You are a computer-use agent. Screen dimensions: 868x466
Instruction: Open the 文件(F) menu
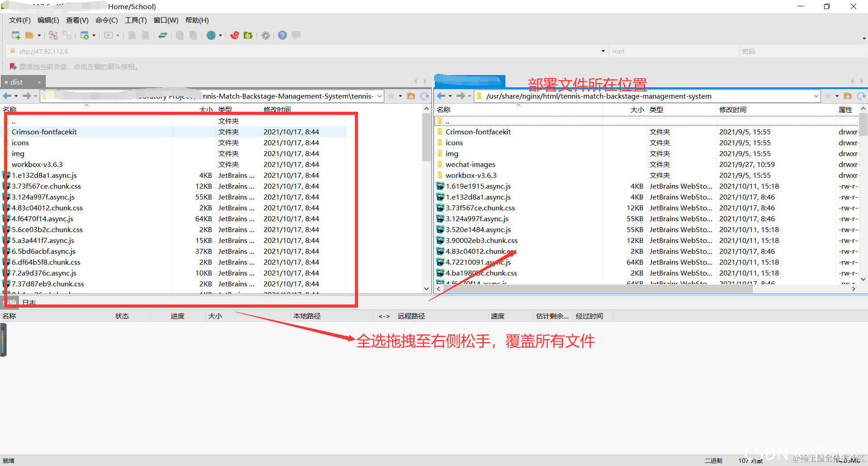pyautogui.click(x=20, y=20)
